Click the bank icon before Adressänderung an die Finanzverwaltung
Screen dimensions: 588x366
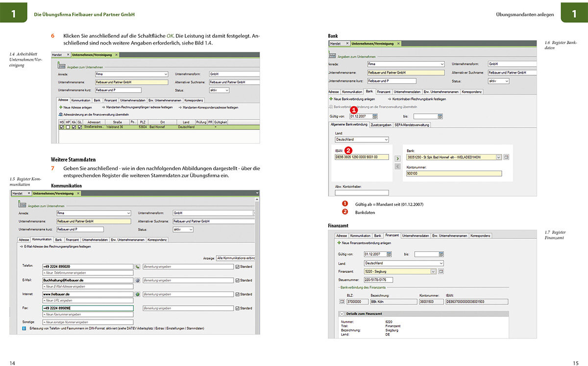pos(61,114)
